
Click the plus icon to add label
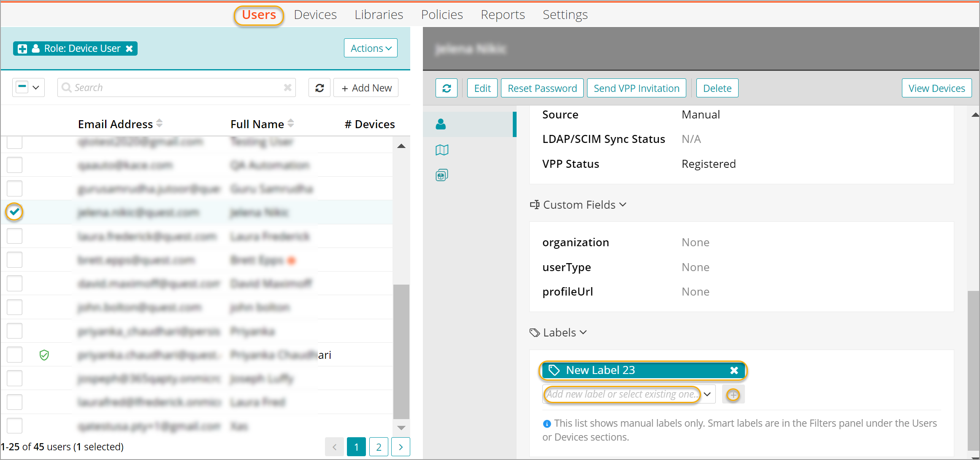pyautogui.click(x=733, y=395)
